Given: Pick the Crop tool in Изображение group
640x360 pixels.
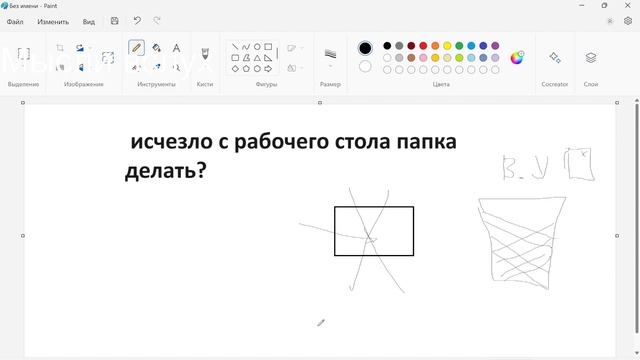Looking at the screenshot, I should [x=60, y=48].
